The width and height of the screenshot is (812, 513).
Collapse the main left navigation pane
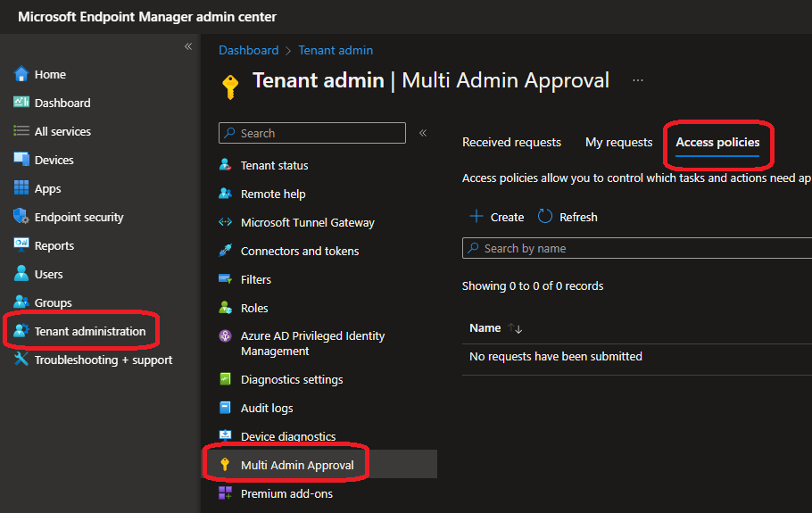tap(188, 46)
